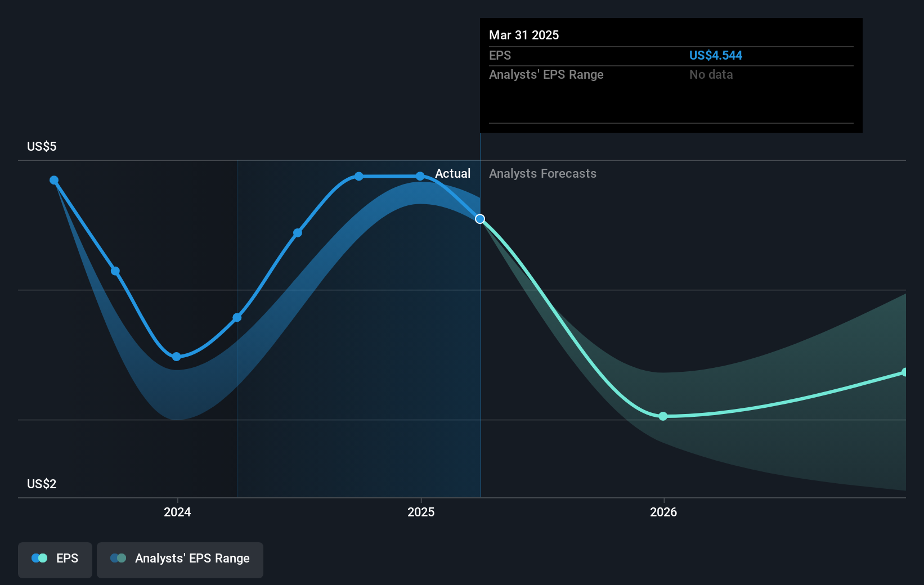Click the Mar 31 2025 tooltip title
This screenshot has height=585, width=924.
524,35
